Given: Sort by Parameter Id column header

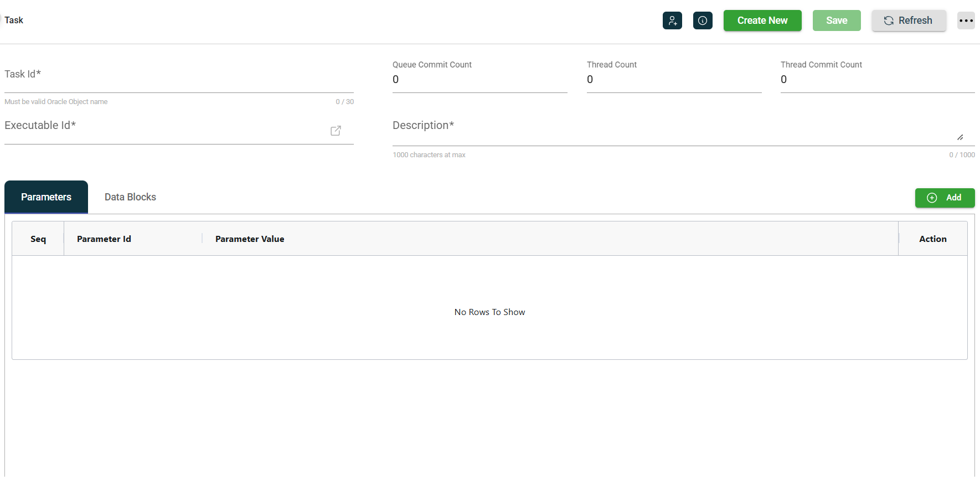Looking at the screenshot, I should [x=104, y=239].
